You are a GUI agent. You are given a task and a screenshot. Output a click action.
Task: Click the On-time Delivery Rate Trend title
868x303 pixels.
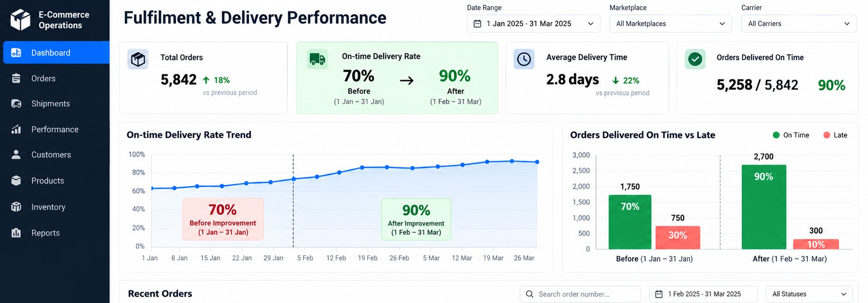189,135
